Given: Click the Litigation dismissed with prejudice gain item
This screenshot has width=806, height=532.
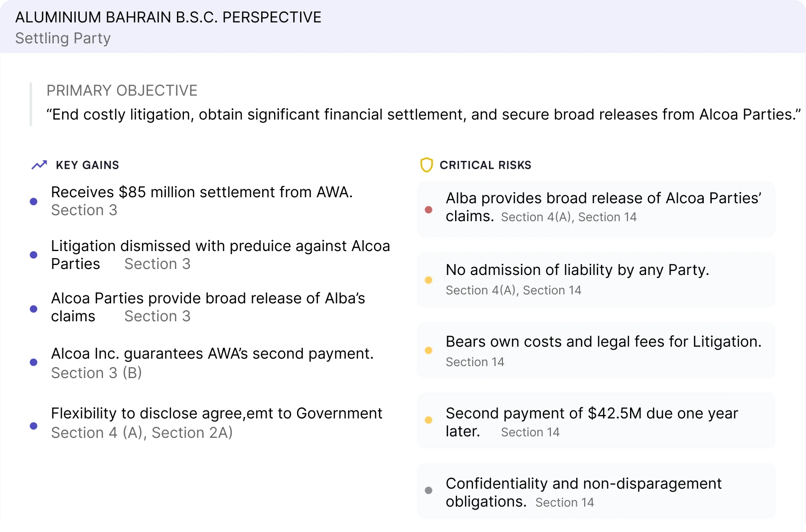Looking at the screenshot, I should pyautogui.click(x=220, y=246).
